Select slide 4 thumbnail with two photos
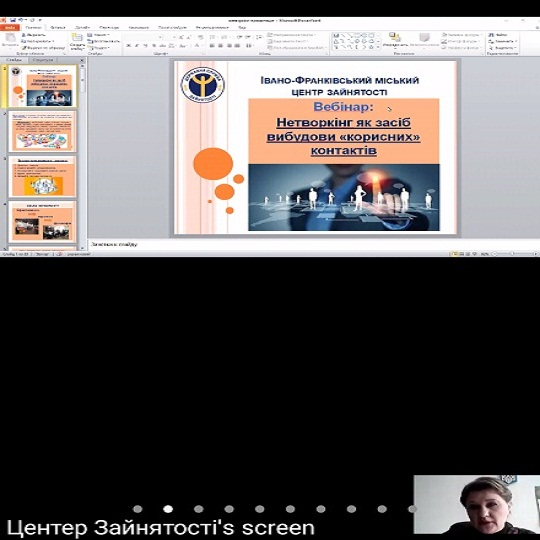 point(42,222)
